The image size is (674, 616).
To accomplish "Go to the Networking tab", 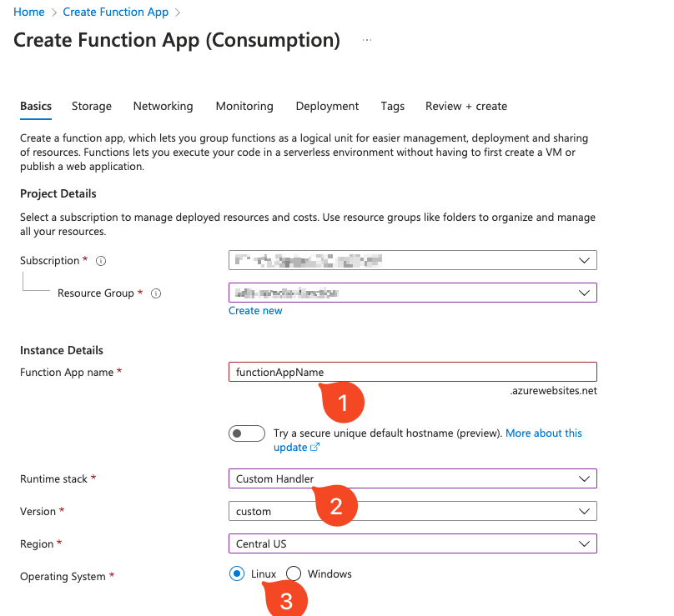I will tap(163, 106).
